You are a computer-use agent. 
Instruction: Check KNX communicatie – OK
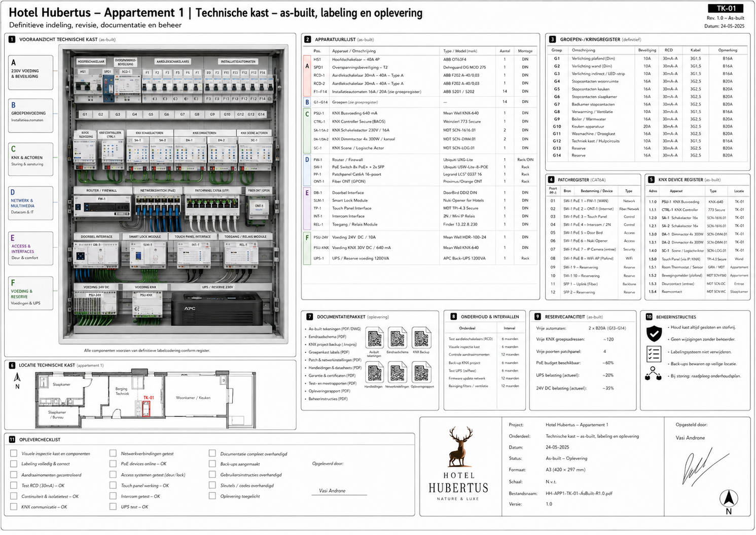[x=14, y=507]
